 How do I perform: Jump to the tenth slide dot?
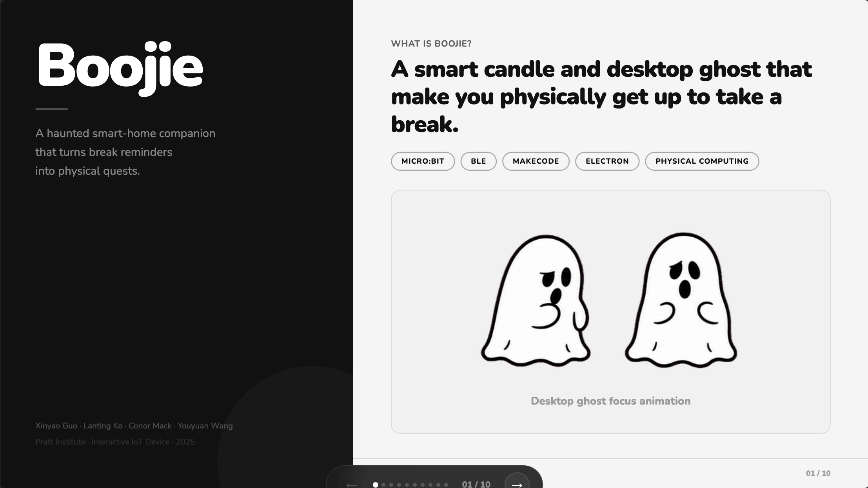coord(446,485)
